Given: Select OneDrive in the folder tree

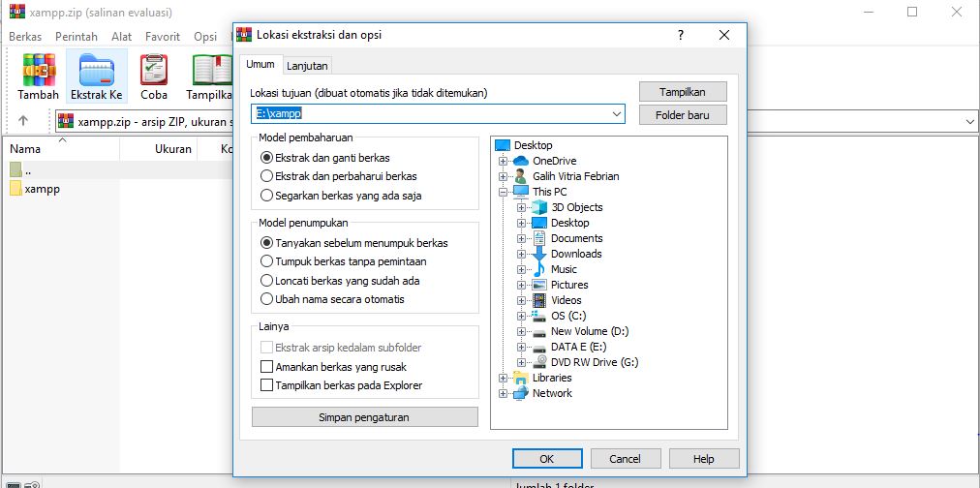Looking at the screenshot, I should click(554, 161).
